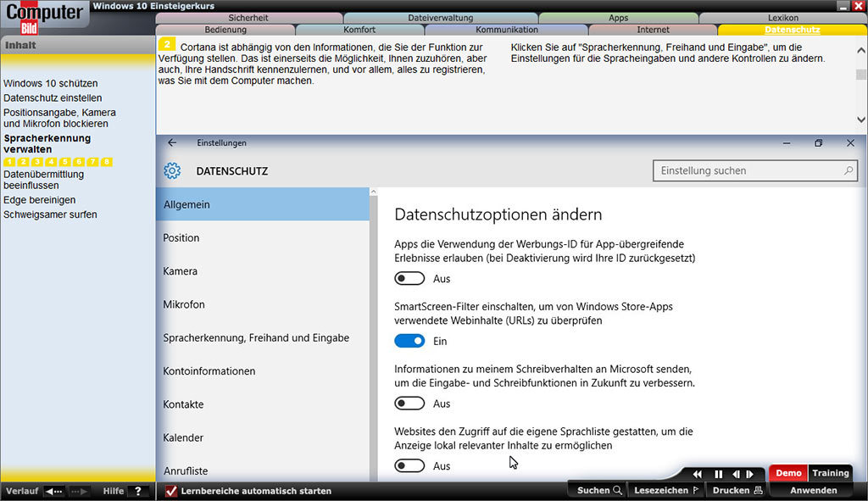Viewport: 868px width, 501px height.
Task: Select Allgemein in settings sidebar
Action: (263, 204)
